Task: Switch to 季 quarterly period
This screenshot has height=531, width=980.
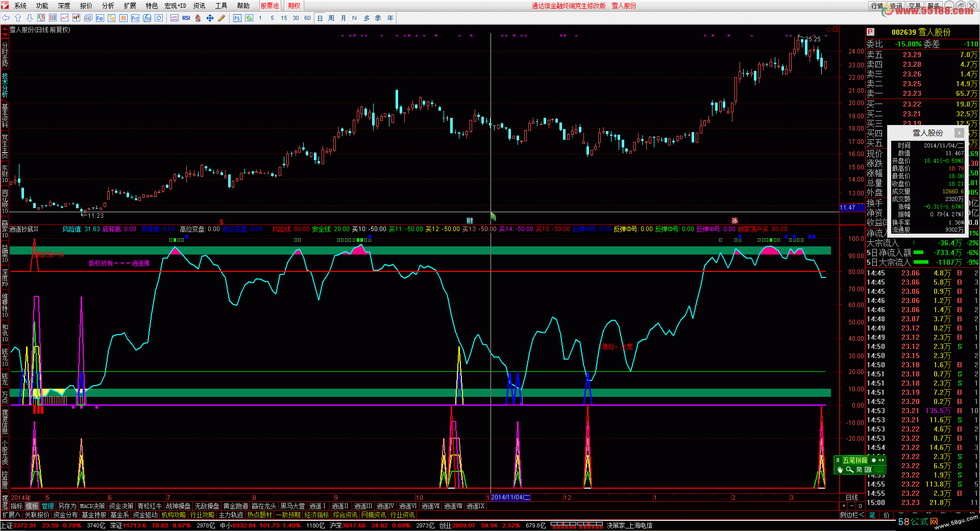Action: 378,18
